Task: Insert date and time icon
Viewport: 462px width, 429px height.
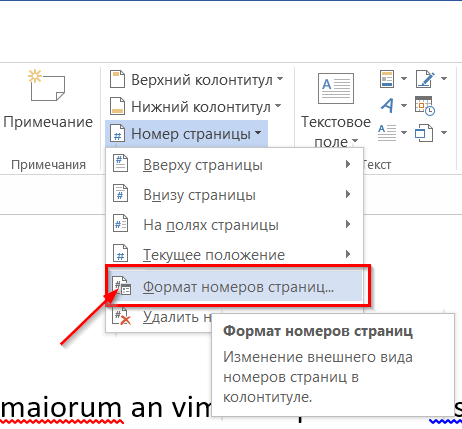Action: point(425,106)
